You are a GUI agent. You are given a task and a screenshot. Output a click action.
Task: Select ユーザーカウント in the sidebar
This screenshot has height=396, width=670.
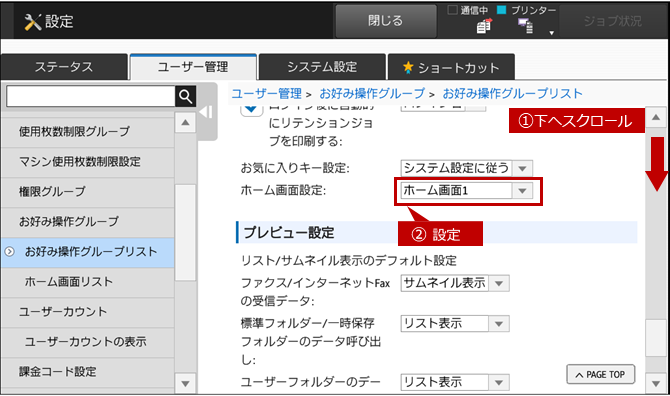tap(88, 312)
